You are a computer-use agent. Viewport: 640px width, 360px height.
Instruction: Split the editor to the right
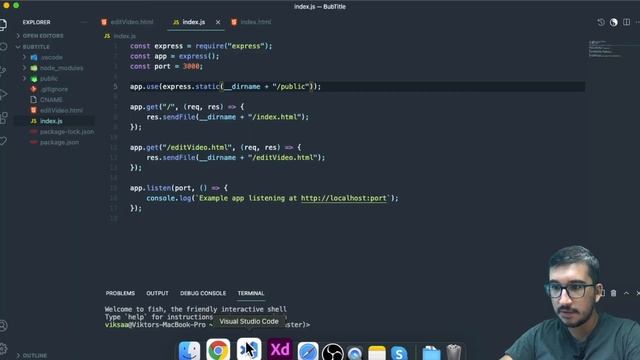click(x=627, y=22)
